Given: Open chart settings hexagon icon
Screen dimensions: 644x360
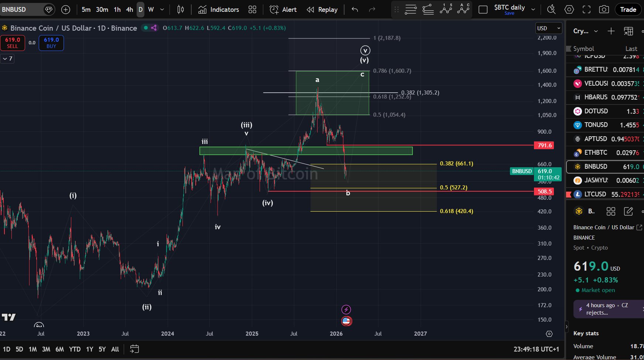Looking at the screenshot, I should [x=569, y=10].
